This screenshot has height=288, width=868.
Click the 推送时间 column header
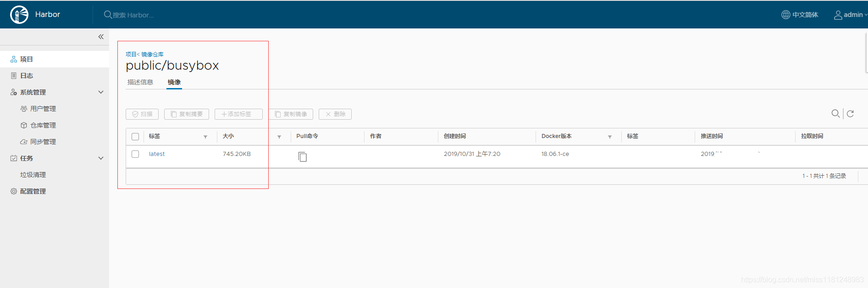(x=712, y=136)
